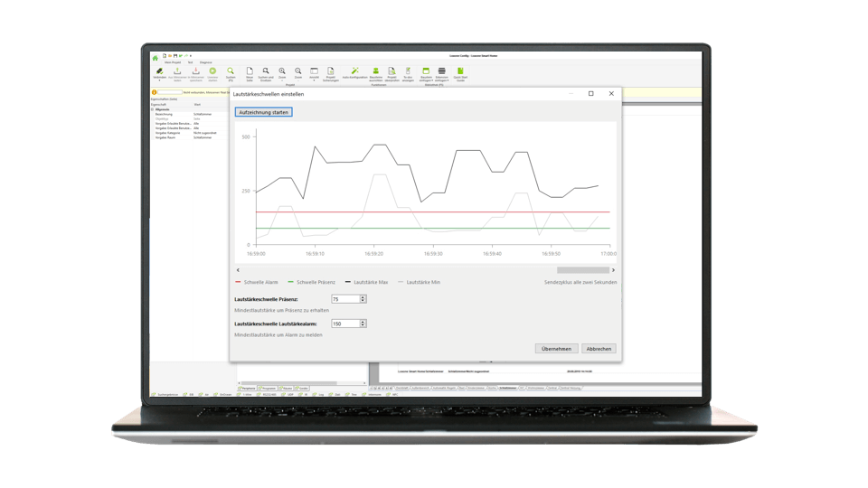Click the To-dos anzeigen icon
The image size is (868, 488).
[x=408, y=71]
